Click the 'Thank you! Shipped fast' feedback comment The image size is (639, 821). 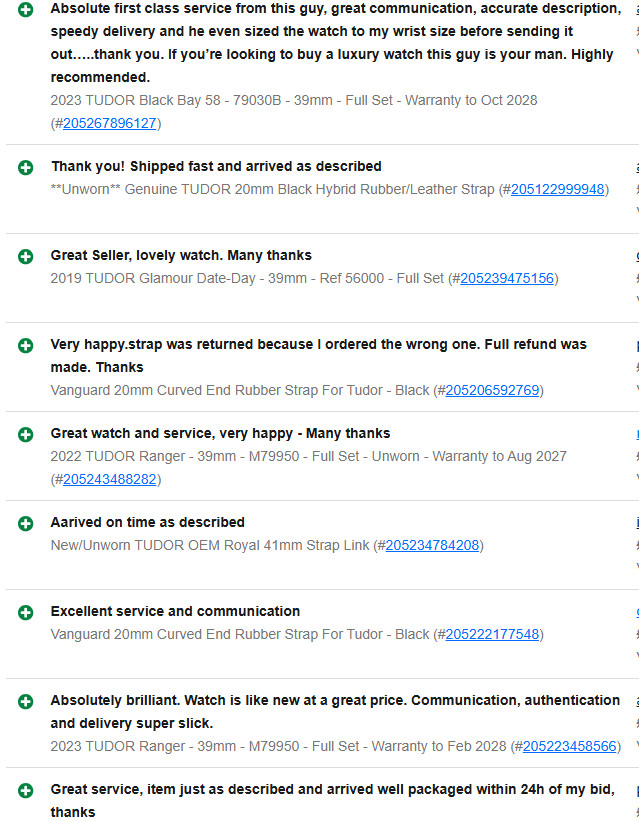pyautogui.click(x=216, y=166)
